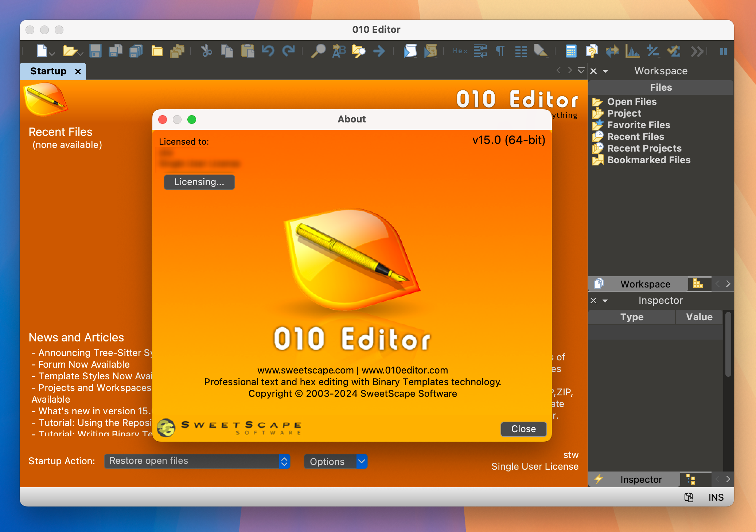Screen dimensions: 756x532
Task: Click the clipboard icon in status bar
Action: click(x=689, y=497)
